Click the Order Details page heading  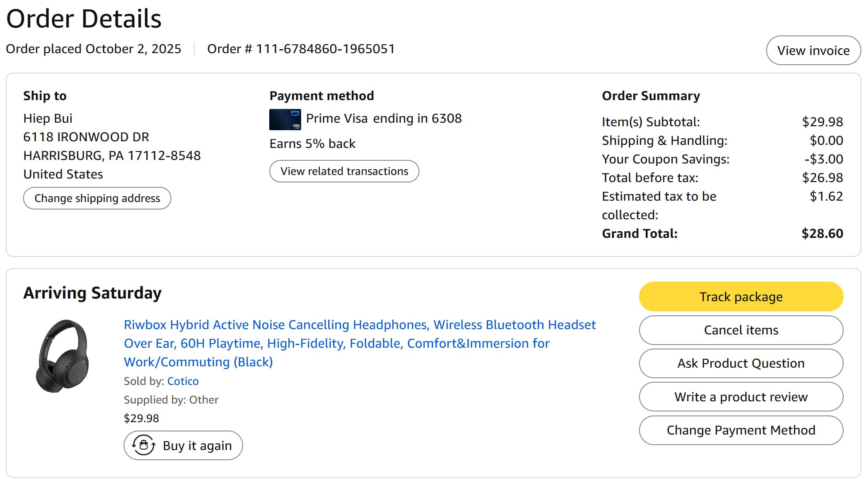84,19
